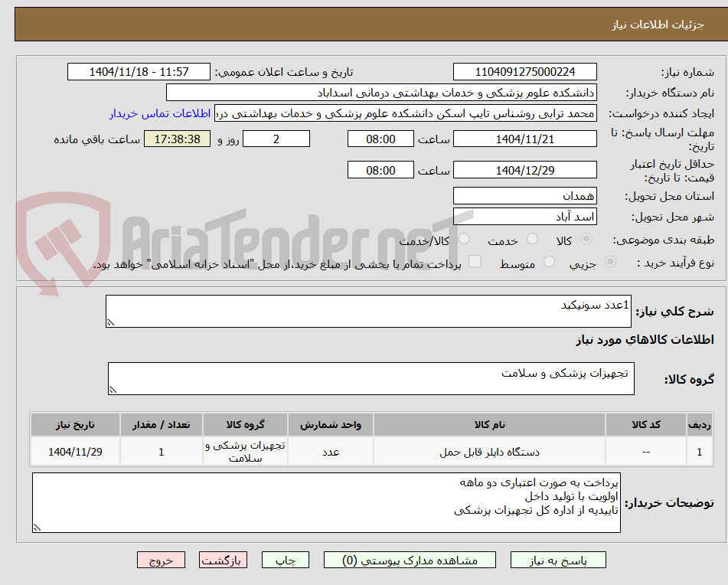Click the request creator name field

tap(405, 114)
